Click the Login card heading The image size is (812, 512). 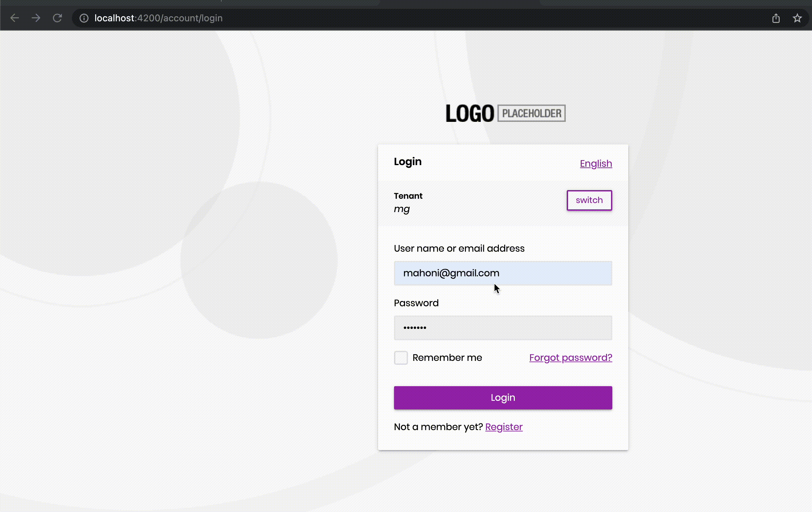(407, 161)
